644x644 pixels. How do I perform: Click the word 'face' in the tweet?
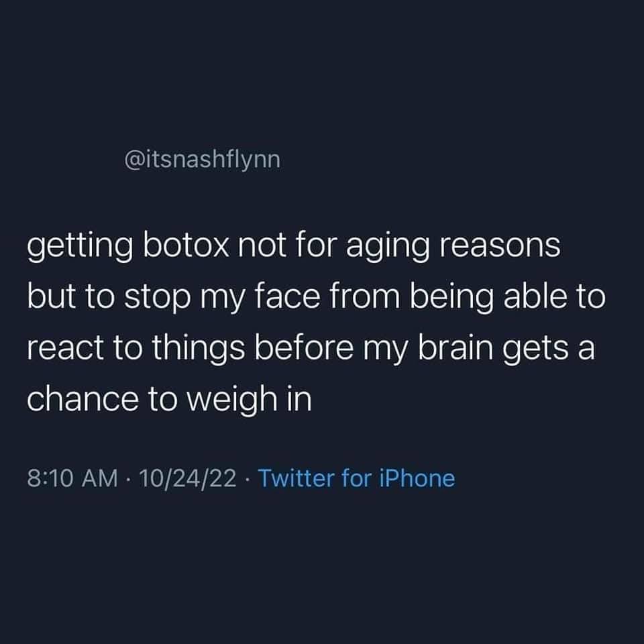[288, 297]
